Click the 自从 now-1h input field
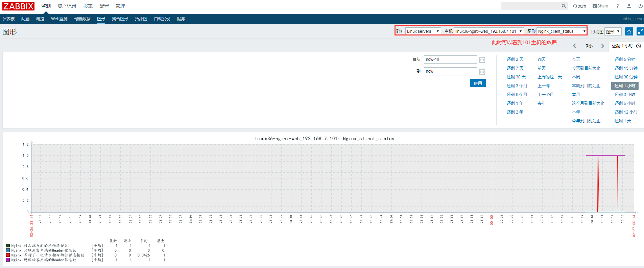 click(451, 59)
